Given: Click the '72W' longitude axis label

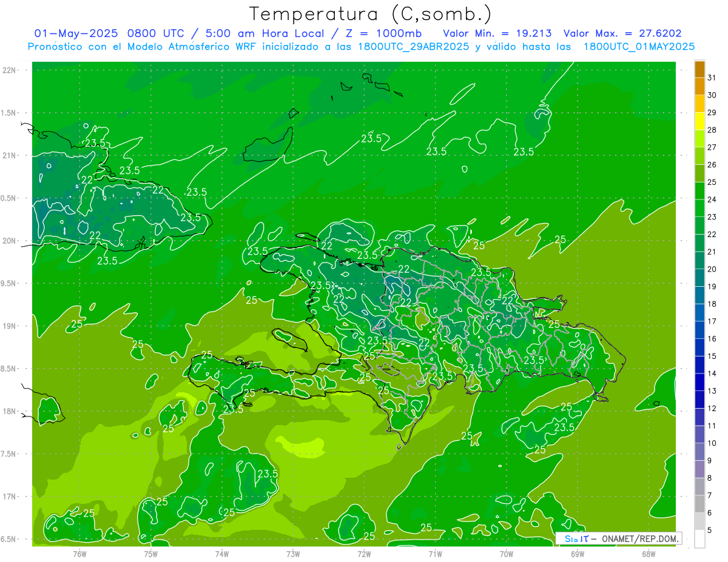Looking at the screenshot, I should tap(364, 554).
